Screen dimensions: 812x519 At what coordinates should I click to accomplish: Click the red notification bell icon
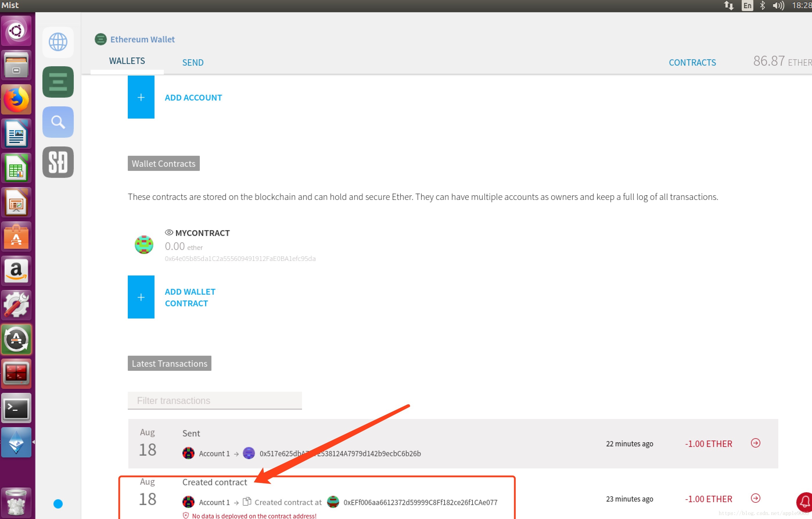pyautogui.click(x=805, y=502)
